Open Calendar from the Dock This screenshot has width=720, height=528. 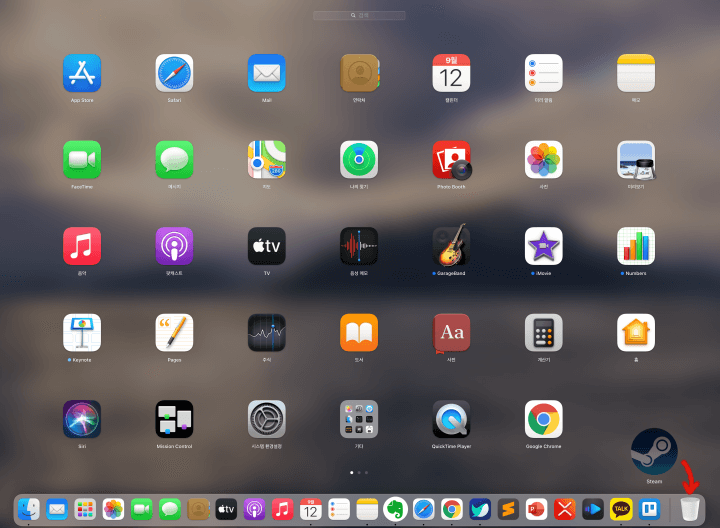(311, 509)
